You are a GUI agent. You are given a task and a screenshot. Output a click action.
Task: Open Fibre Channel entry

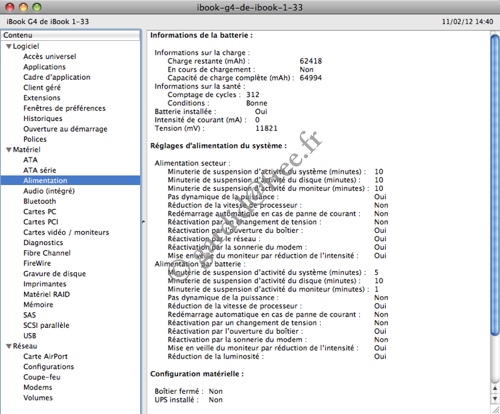[47, 253]
